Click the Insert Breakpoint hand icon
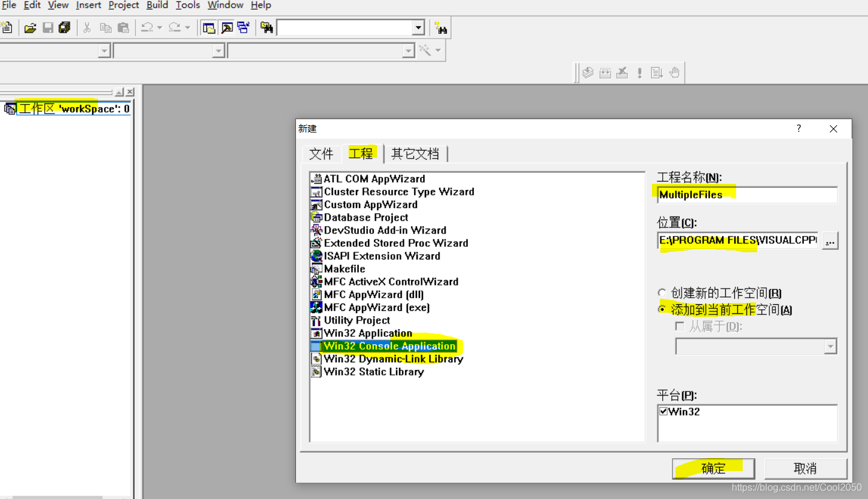Viewport: 868px width, 499px height. 674,73
